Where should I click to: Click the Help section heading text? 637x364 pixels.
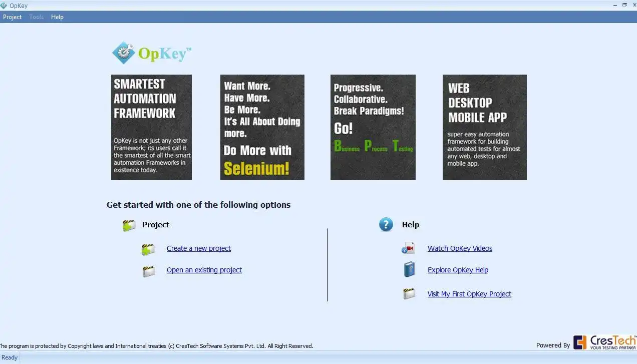click(x=411, y=225)
